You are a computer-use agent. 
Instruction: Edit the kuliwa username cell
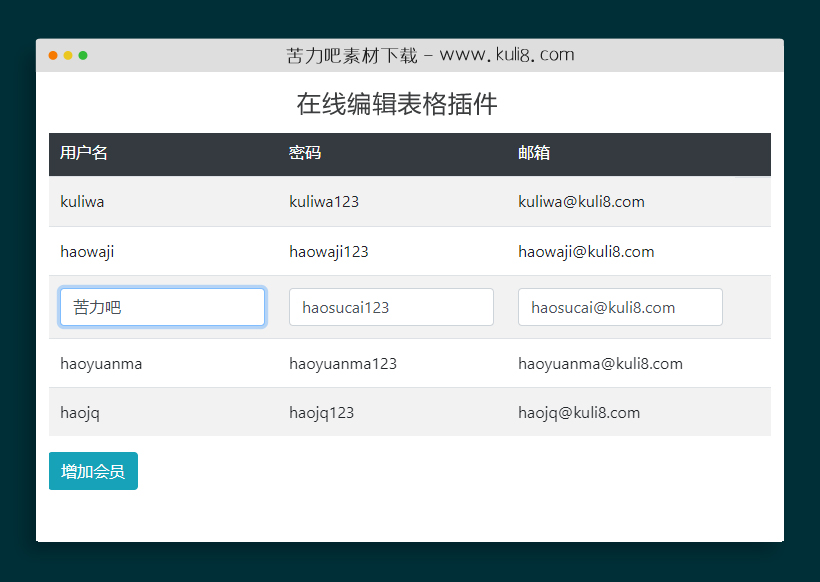click(x=82, y=201)
